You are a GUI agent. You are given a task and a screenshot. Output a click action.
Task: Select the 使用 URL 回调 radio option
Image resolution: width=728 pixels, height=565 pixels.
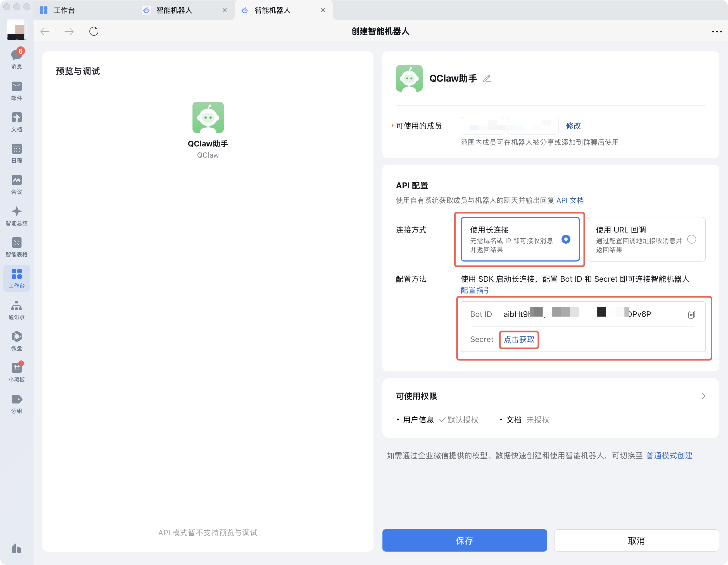[x=691, y=239]
